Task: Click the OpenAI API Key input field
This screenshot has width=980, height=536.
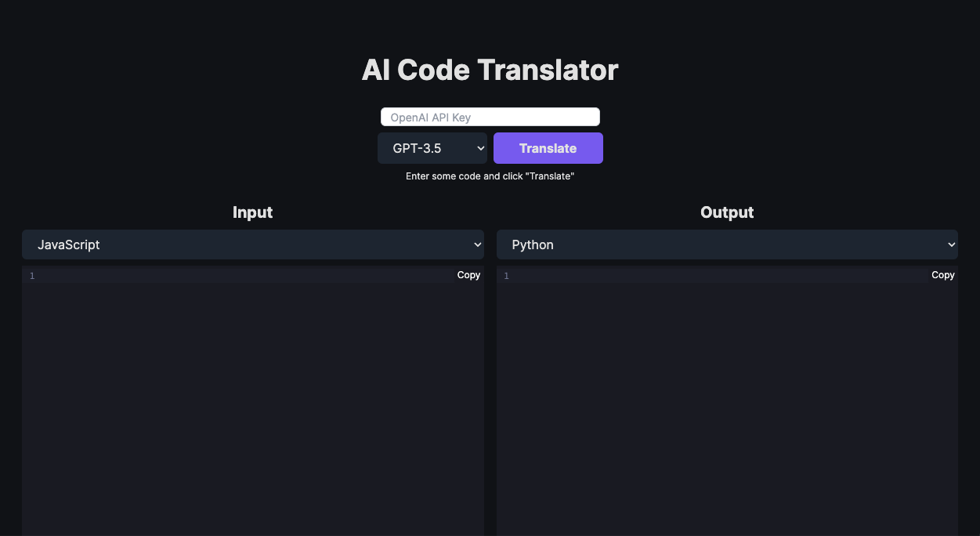Action: [x=490, y=117]
